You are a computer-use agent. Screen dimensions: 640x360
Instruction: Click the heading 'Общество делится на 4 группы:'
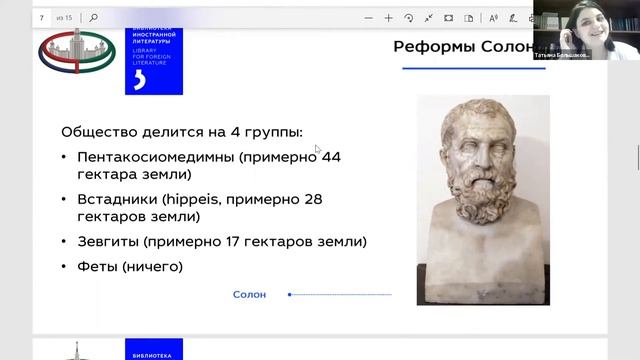182,132
